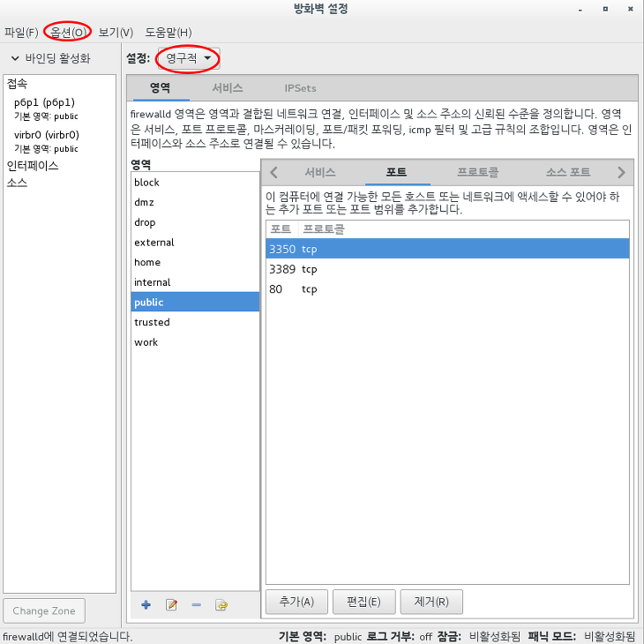644x644 pixels.
Task: Click the firewalld에 연결되었습니다 status message
Action: point(67,637)
